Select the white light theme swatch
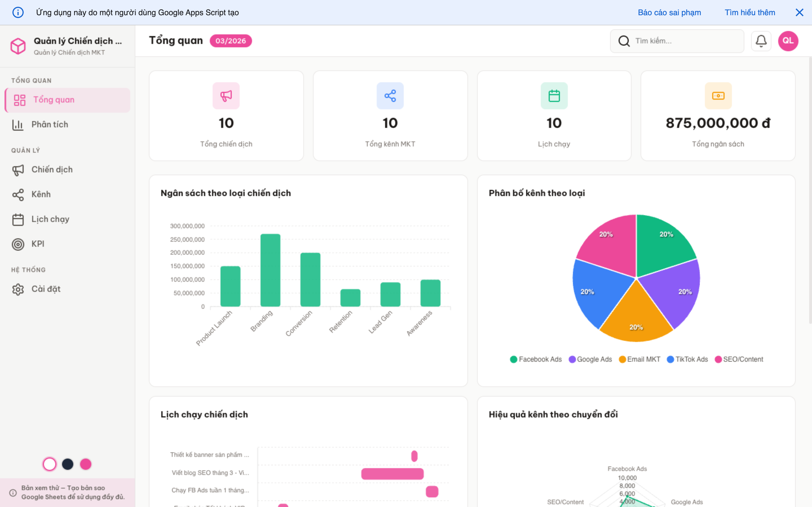This screenshot has width=812, height=507. pyautogui.click(x=50, y=464)
